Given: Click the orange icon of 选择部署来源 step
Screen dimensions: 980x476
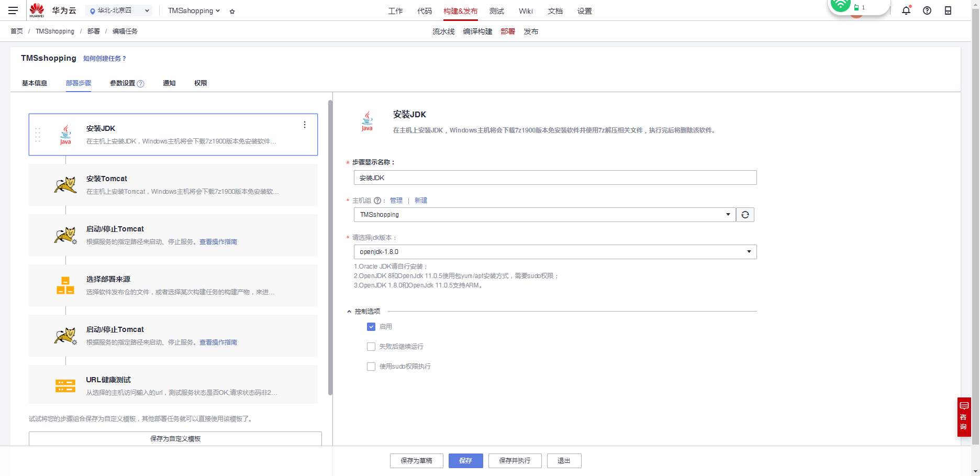Looking at the screenshot, I should pyautogui.click(x=65, y=285).
